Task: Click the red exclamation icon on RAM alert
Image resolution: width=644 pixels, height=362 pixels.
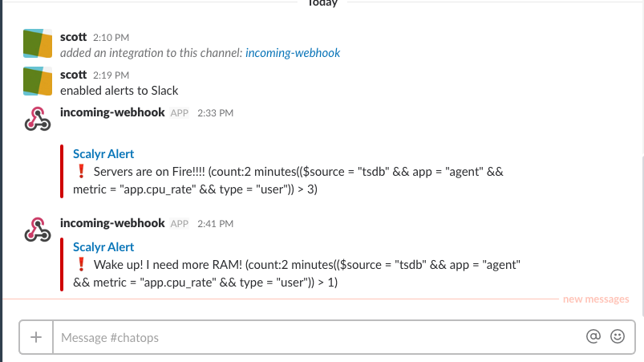Action: click(x=80, y=265)
